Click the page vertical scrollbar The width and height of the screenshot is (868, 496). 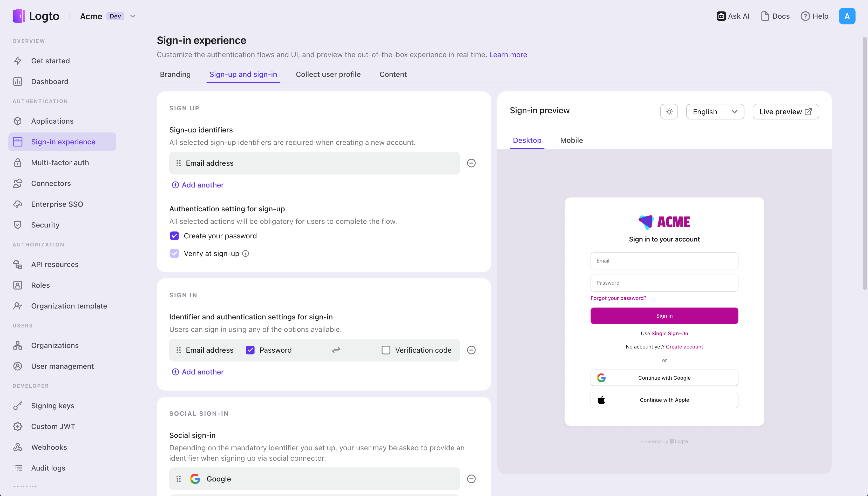pos(864,164)
